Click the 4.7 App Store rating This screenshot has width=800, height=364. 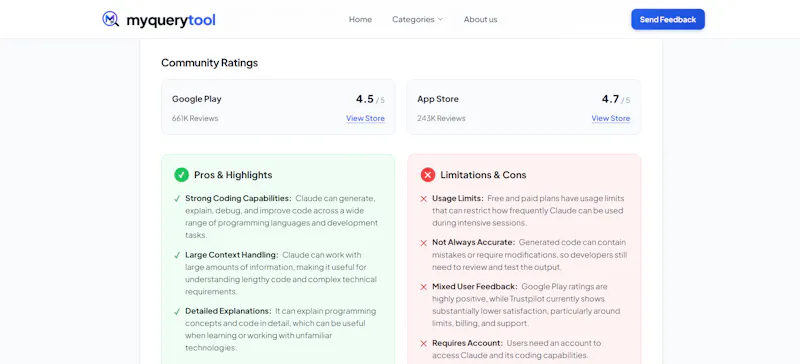(x=610, y=99)
